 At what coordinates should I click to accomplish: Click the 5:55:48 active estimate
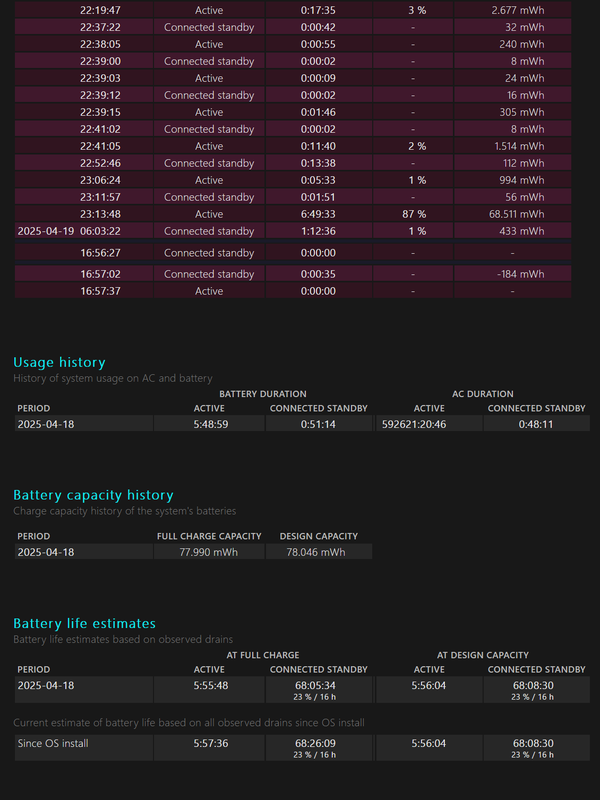210,685
